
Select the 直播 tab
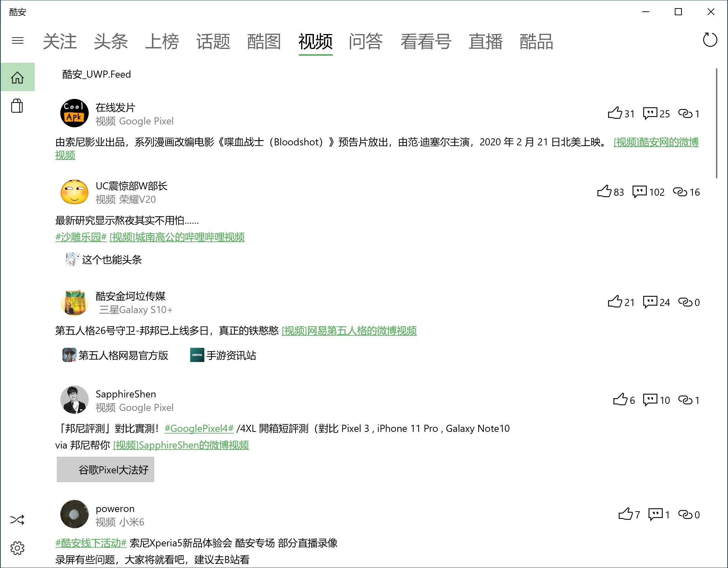point(485,41)
